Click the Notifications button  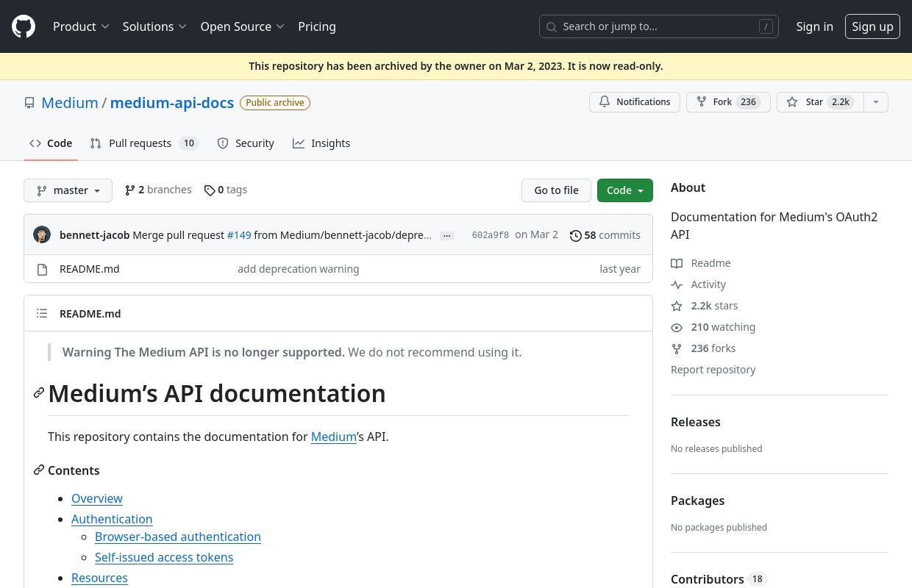point(635,102)
